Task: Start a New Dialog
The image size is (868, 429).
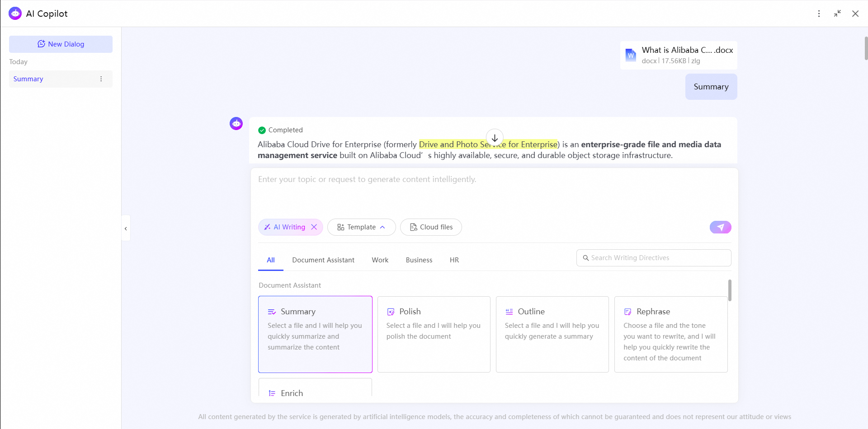Action: click(61, 44)
